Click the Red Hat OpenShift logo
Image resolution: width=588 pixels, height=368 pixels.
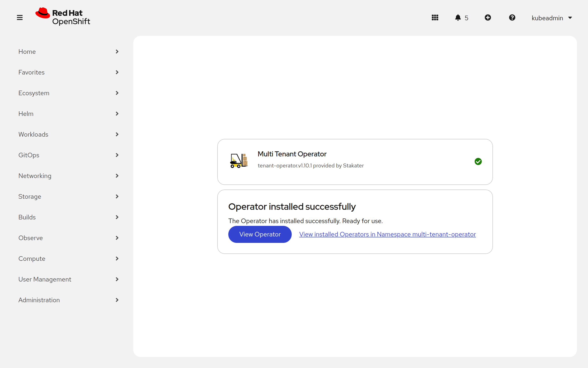coord(63,17)
